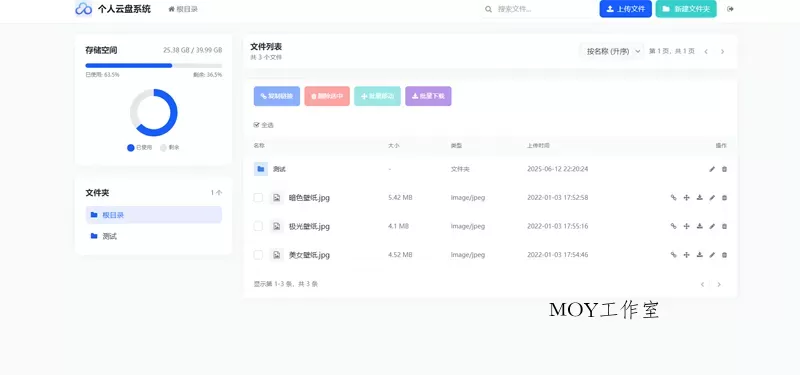Click the 5.42 MB size value
Screen dimensions: 800x375
(400, 197)
